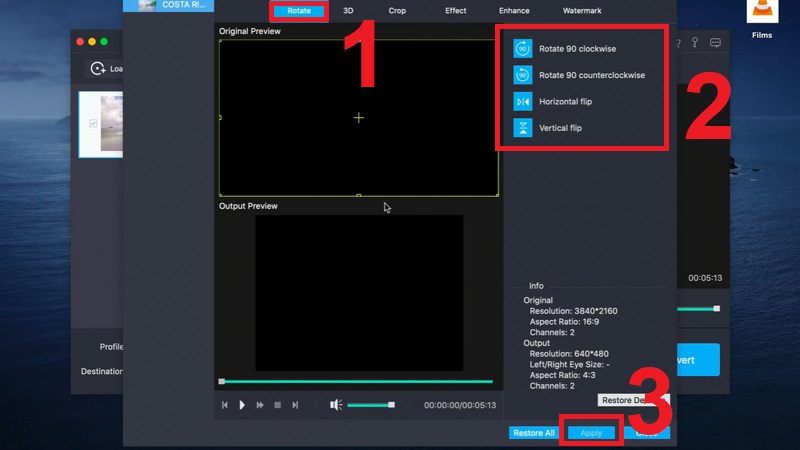Image resolution: width=800 pixels, height=450 pixels.
Task: Choose the Horizontal flip label
Action: [565, 102]
